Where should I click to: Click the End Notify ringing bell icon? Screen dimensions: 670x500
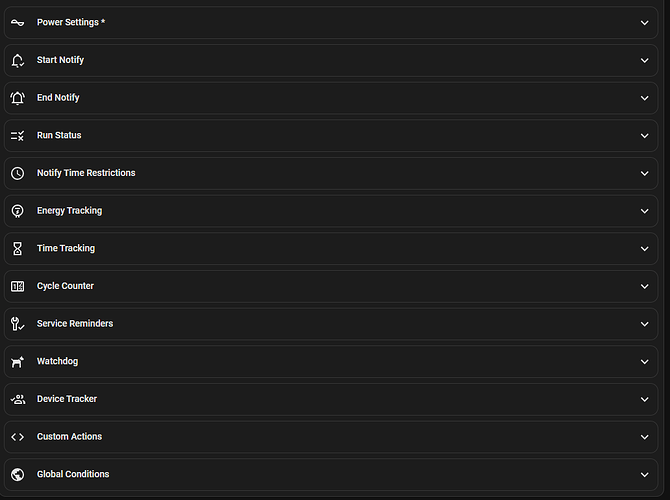[17, 98]
